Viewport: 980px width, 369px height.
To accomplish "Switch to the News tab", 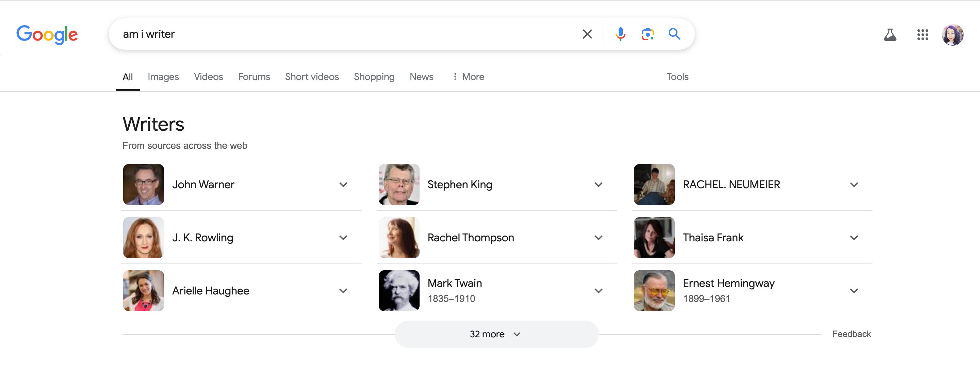I will tap(422, 77).
